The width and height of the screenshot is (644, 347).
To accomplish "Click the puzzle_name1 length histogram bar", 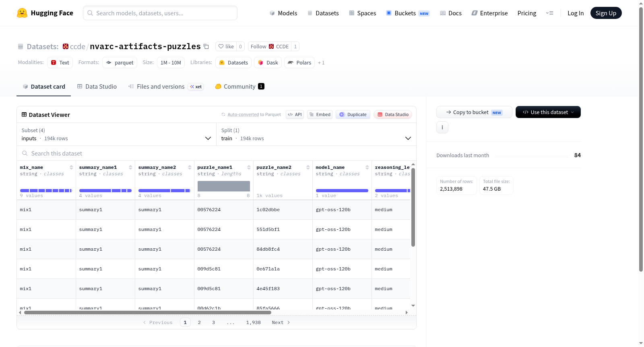I will (x=224, y=186).
